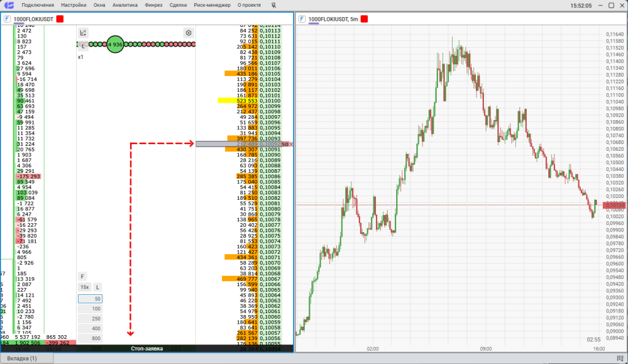Select the 800 volume preset

[90, 338]
